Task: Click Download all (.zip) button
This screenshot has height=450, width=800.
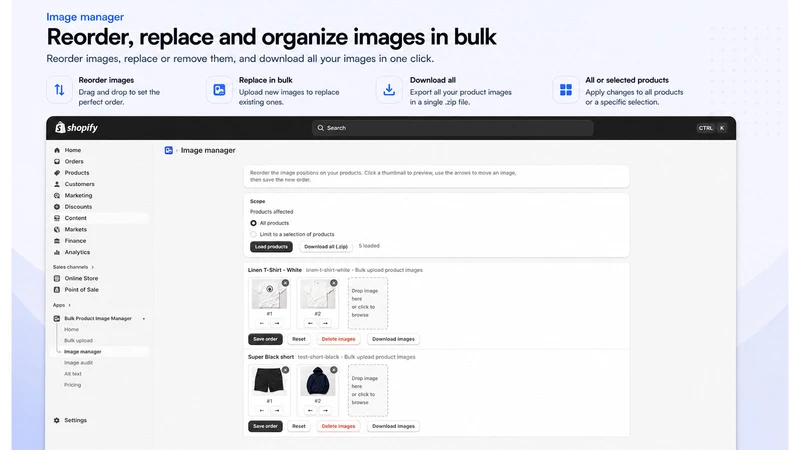Action: pos(326,247)
